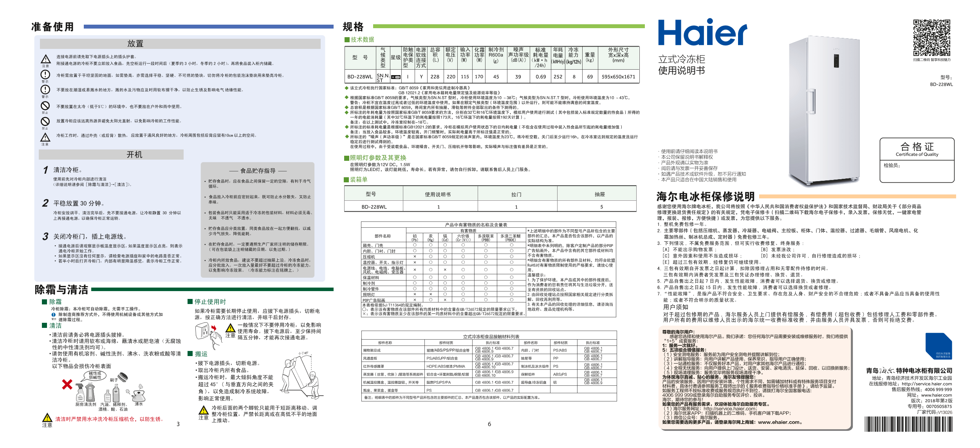Click hotline number 4006 999 999
Viewport: 980px width, 448px height.
(x=938, y=389)
